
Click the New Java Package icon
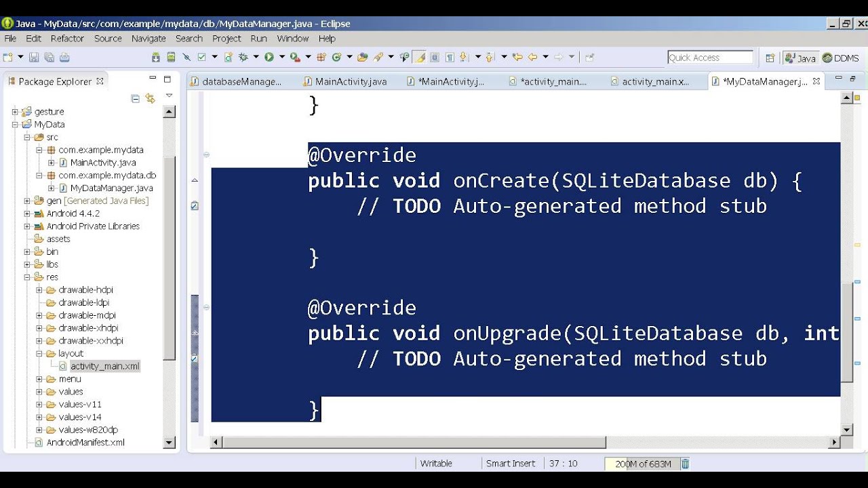click(x=321, y=58)
